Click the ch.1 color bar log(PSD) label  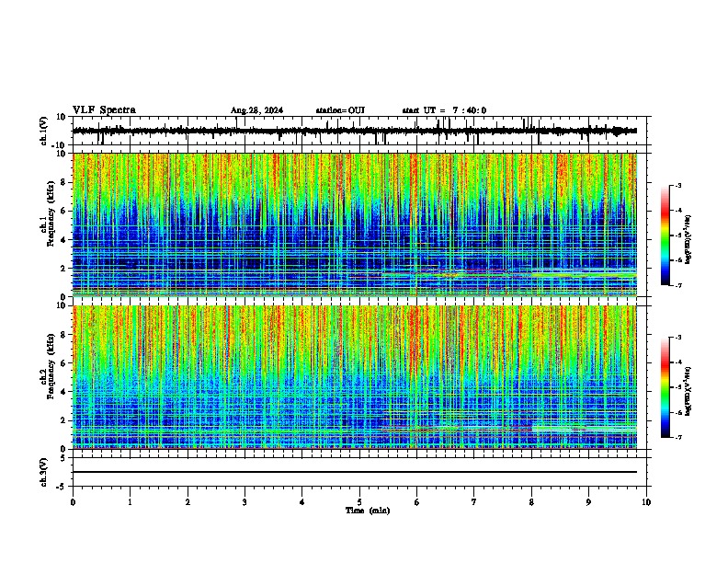[x=688, y=240]
